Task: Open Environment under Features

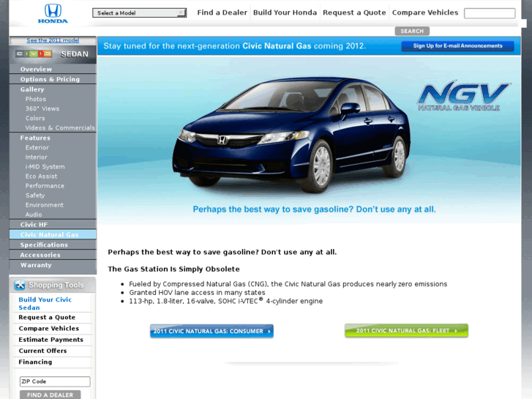Action: 44,205
